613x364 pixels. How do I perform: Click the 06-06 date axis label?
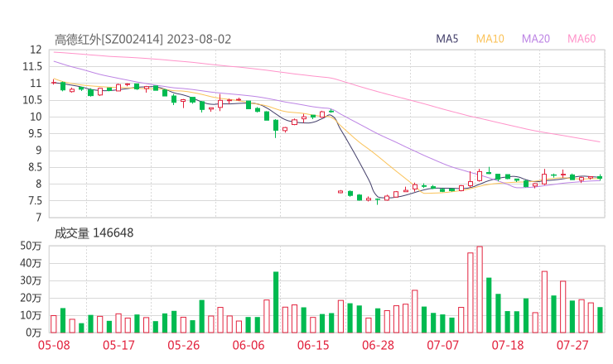tap(249, 345)
